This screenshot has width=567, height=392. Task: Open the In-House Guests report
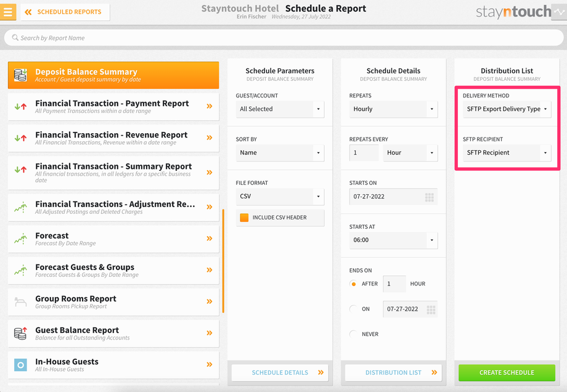pos(113,365)
